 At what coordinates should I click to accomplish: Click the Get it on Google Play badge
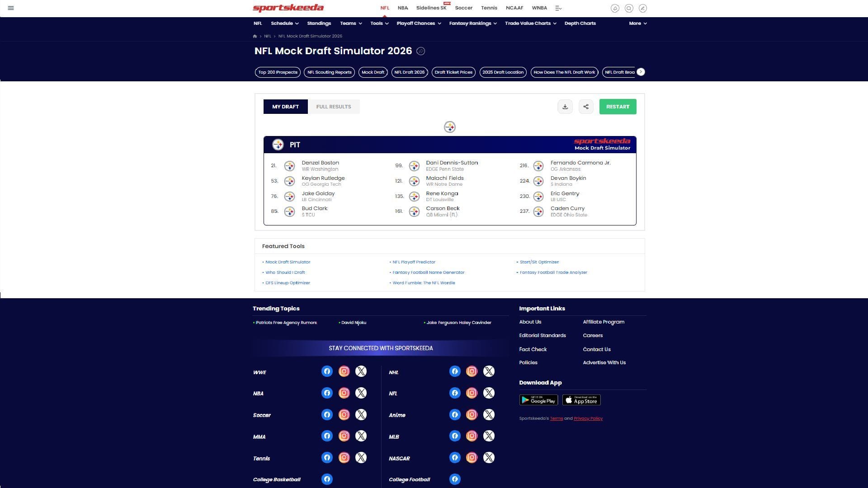(x=538, y=400)
